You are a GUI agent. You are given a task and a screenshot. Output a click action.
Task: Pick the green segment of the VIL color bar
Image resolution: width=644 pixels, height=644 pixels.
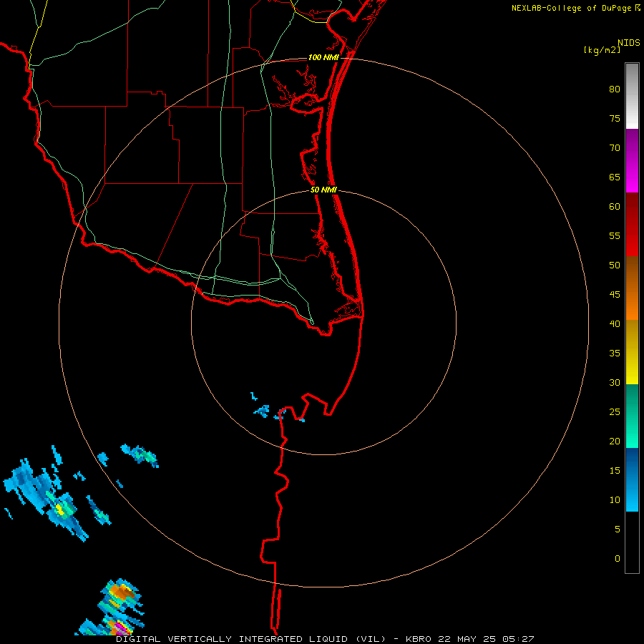(x=632, y=416)
